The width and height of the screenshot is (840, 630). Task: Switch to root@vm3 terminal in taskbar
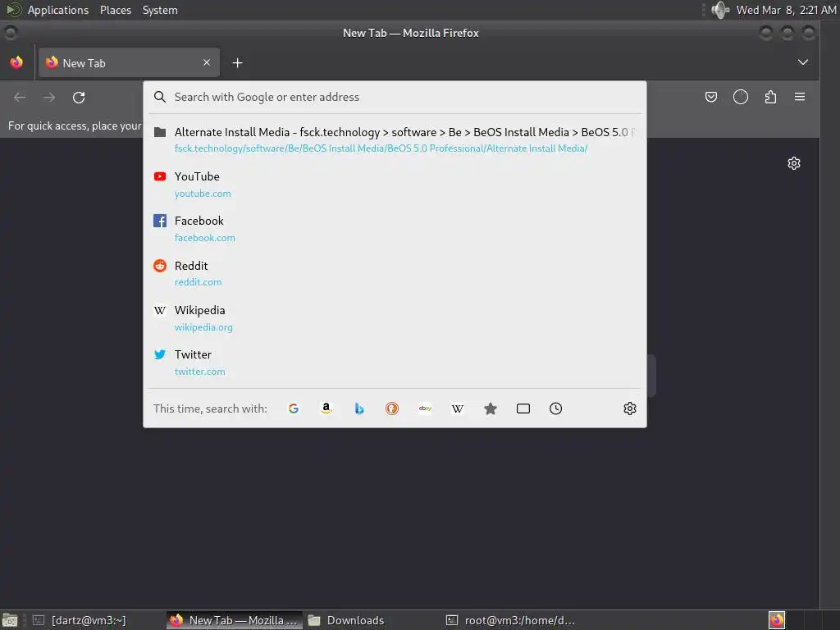point(511,620)
